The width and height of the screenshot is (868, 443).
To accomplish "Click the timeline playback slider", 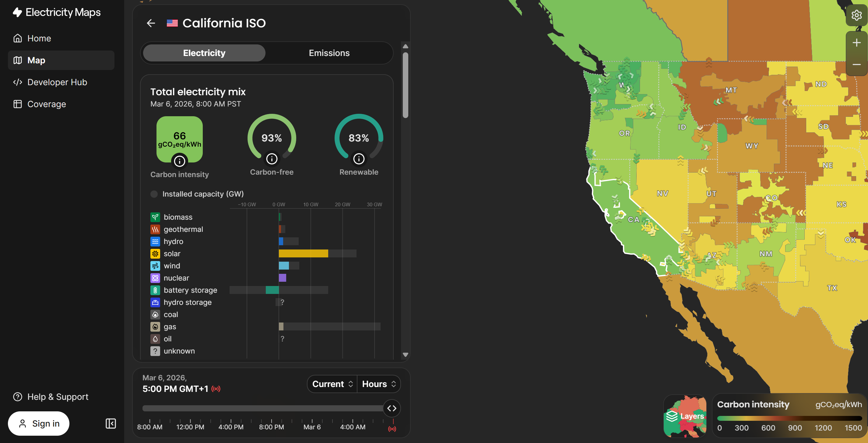I will tap(392, 408).
